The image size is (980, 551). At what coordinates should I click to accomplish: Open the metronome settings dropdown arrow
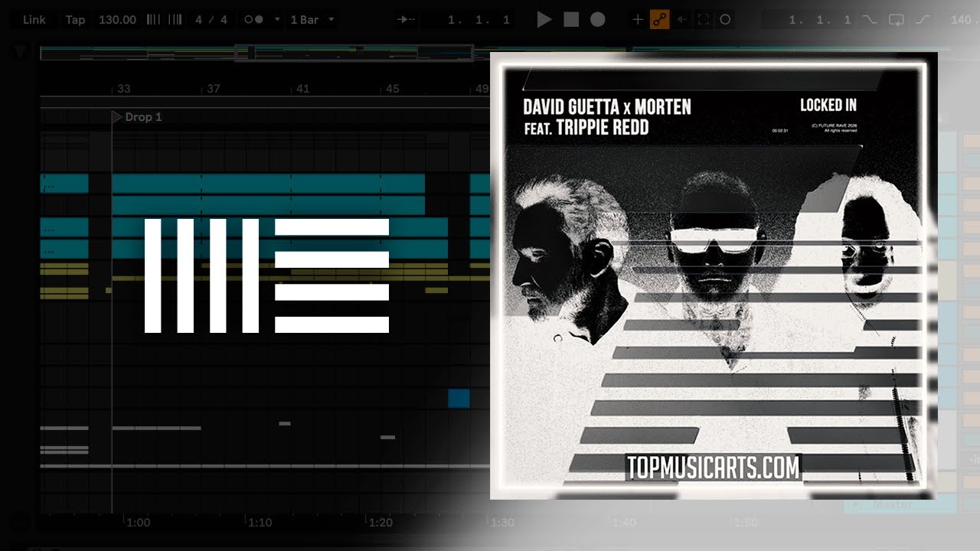pos(276,20)
